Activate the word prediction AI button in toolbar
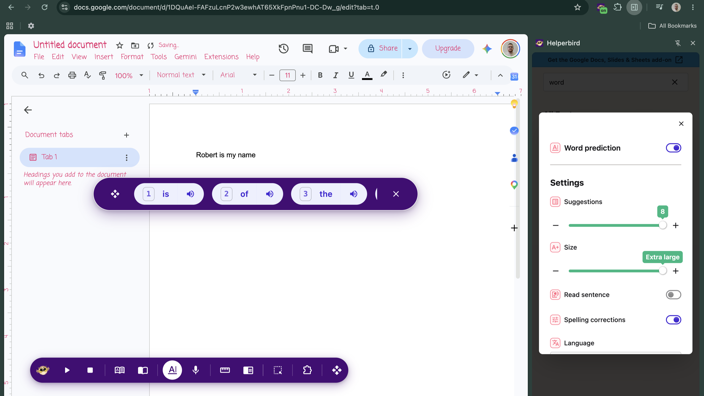Screen dimensions: 704x396 coord(172,370)
